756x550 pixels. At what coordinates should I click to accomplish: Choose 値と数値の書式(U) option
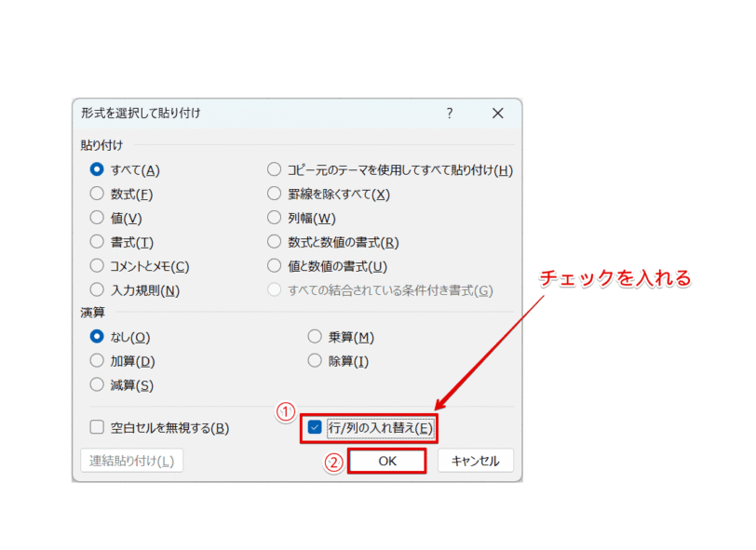tap(275, 266)
